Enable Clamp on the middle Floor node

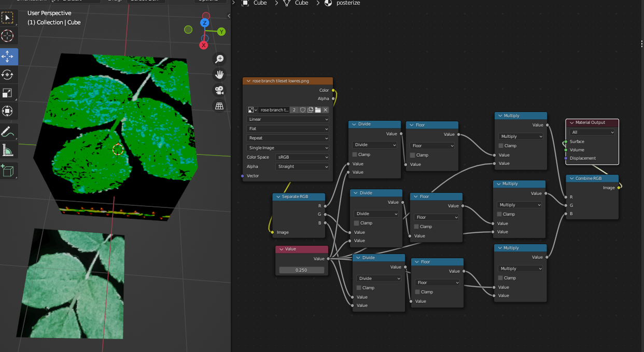click(416, 227)
